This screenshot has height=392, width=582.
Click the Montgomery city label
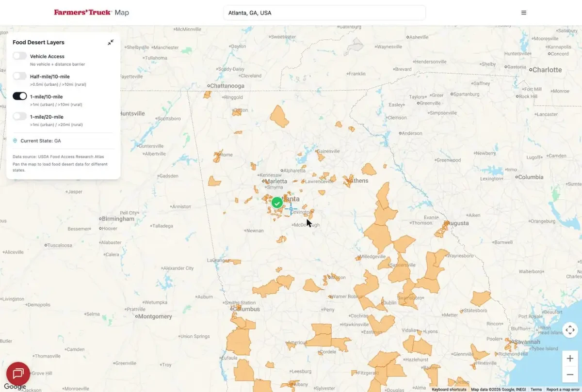155,316
